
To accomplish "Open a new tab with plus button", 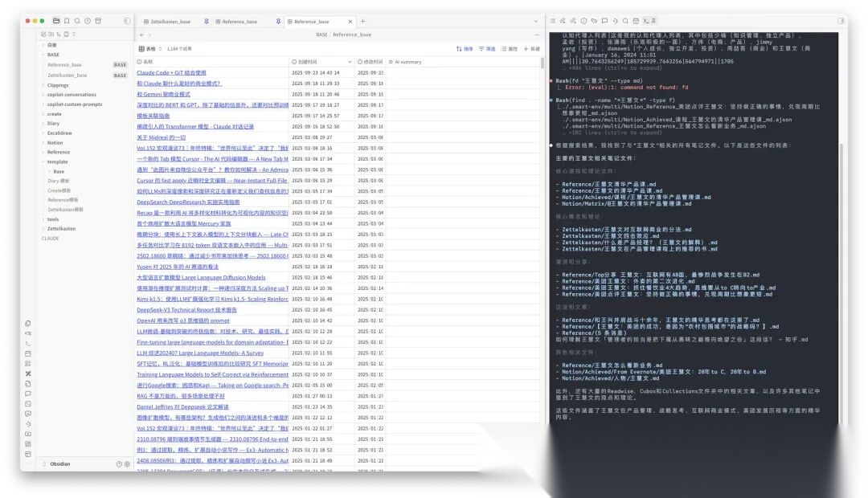I will click(363, 21).
